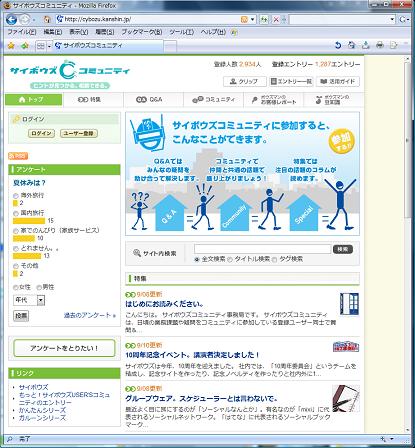Click the browser Back arrow button
The width and height of the screenshot is (415, 448).
(x=11, y=19)
